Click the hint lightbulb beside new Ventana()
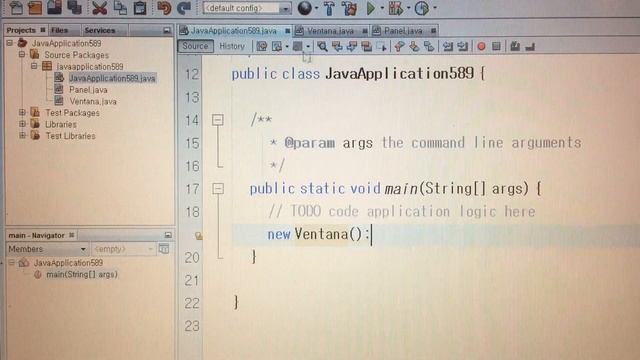 point(198,236)
